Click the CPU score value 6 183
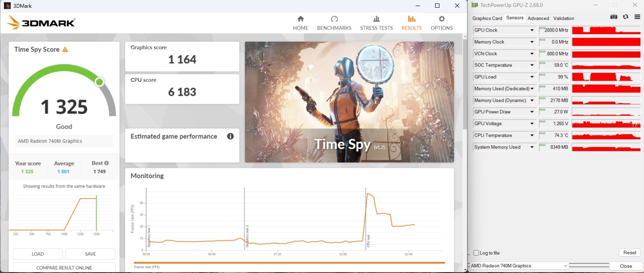This screenshot has height=273, width=644. [x=182, y=92]
